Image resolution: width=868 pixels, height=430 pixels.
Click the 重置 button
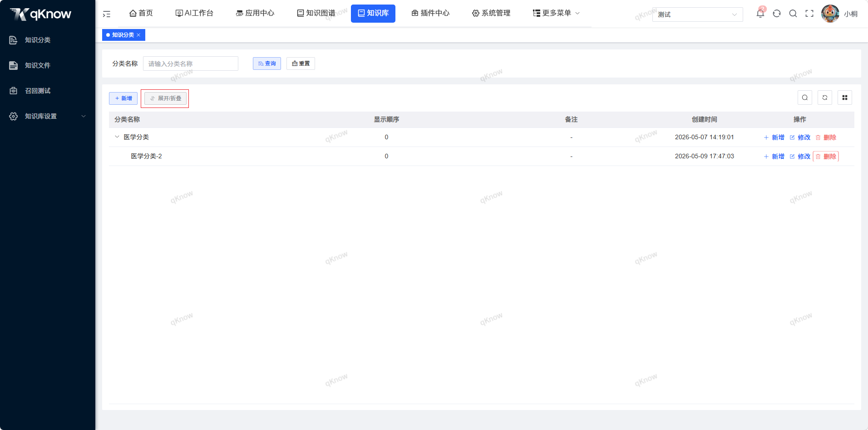point(301,64)
